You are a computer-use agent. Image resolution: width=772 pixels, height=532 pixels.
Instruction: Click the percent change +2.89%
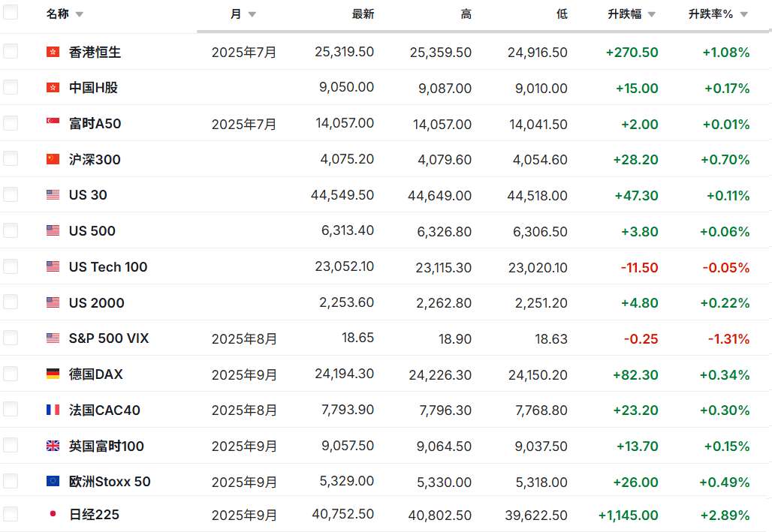[725, 515]
